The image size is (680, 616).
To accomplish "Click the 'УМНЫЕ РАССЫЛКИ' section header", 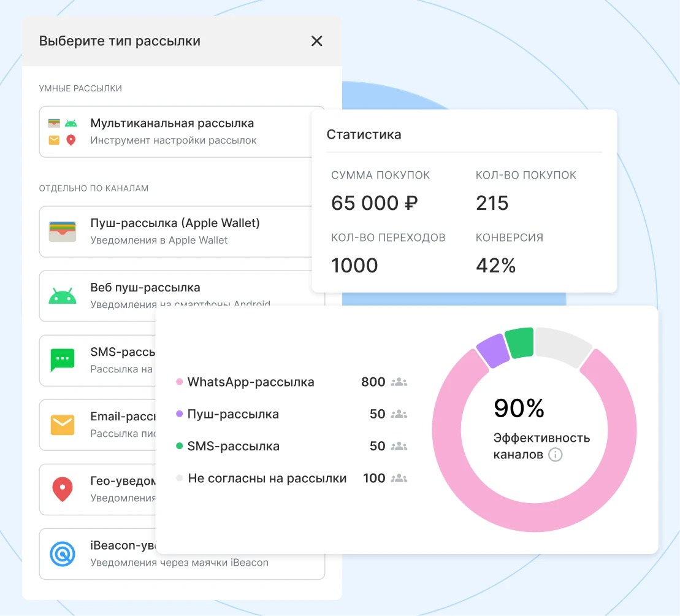I will tap(81, 88).
